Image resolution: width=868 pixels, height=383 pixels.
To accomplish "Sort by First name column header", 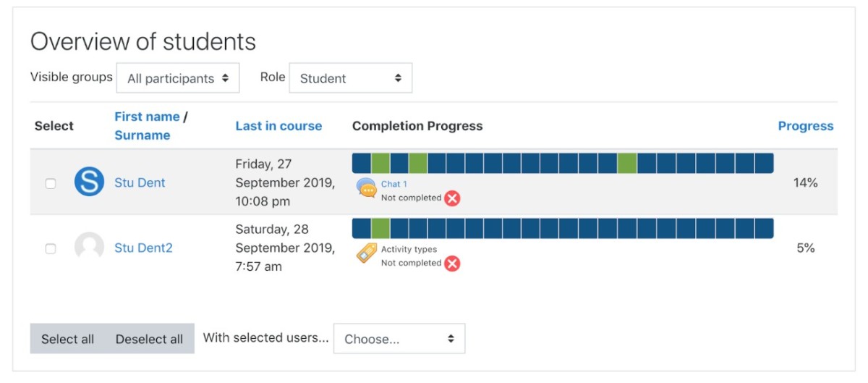I will point(147,117).
